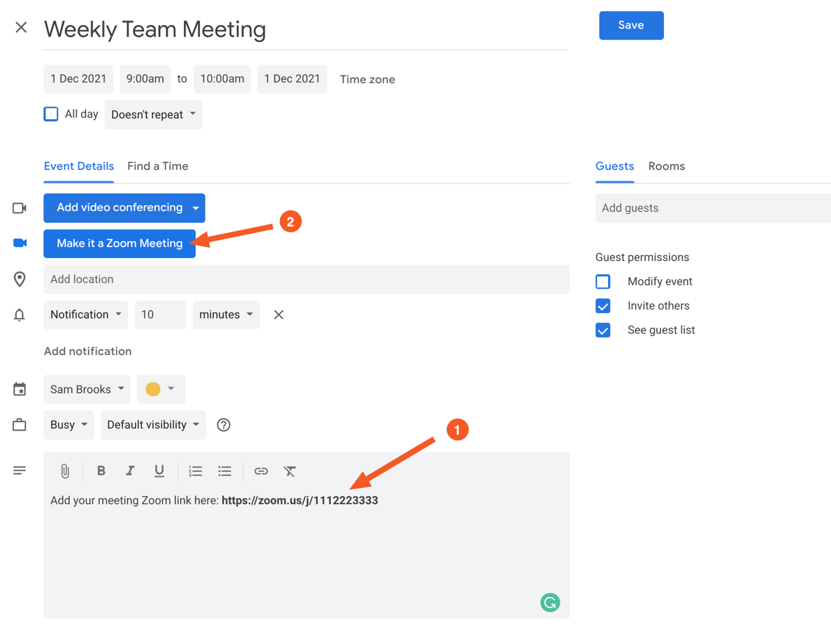The height and width of the screenshot is (644, 831).
Task: Switch to the Rooms tab
Action: [667, 166]
